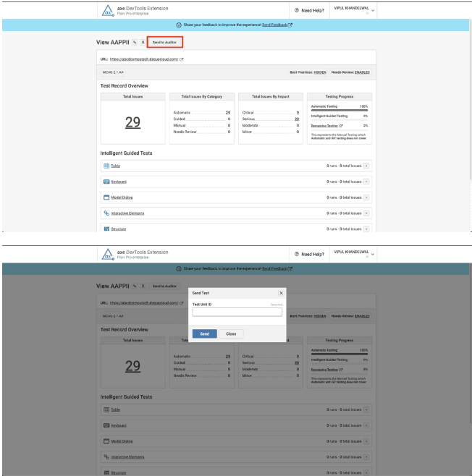Click the highlighted Send to Auditor button
The height and width of the screenshot is (476, 472).
(164, 43)
